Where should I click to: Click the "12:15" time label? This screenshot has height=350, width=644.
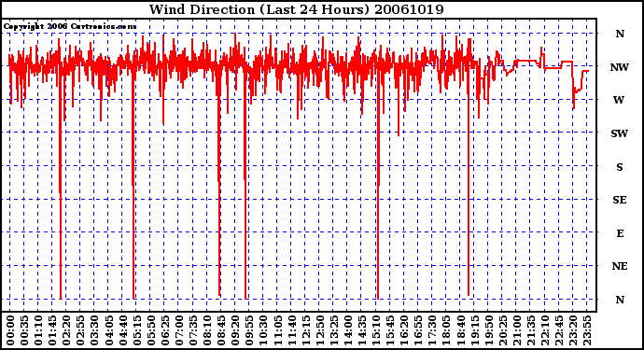point(305,330)
